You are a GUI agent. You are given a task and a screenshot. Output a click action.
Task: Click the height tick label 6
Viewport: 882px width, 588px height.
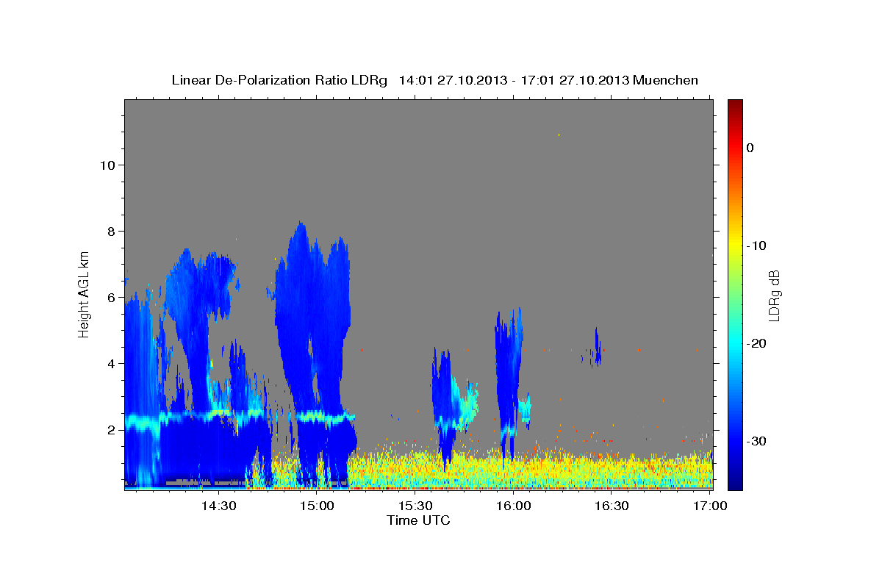(x=110, y=297)
